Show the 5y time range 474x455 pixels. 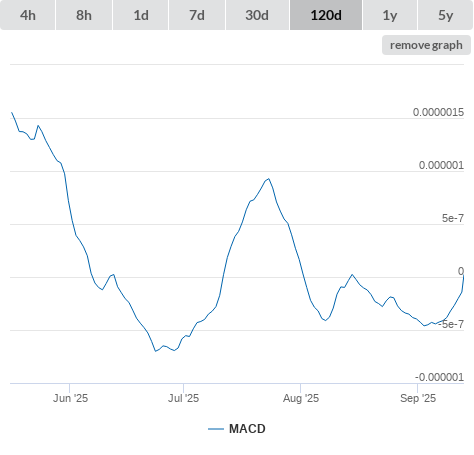point(445,15)
